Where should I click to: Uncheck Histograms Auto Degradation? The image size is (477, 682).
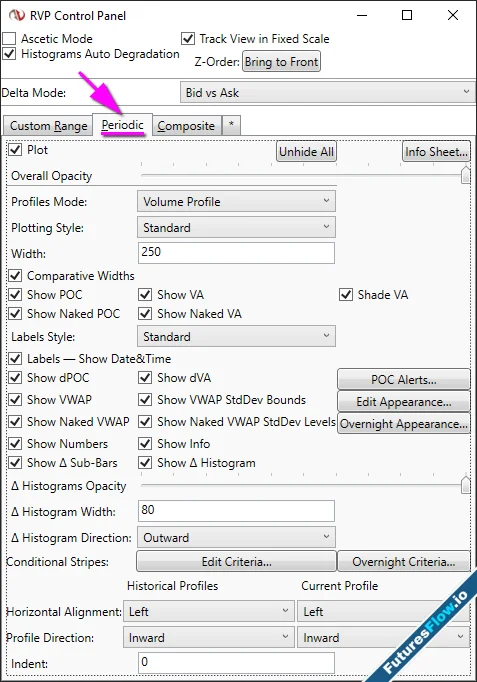click(9, 54)
